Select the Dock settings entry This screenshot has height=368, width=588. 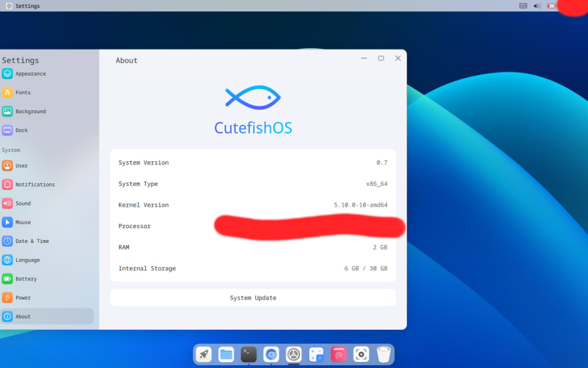click(x=47, y=130)
